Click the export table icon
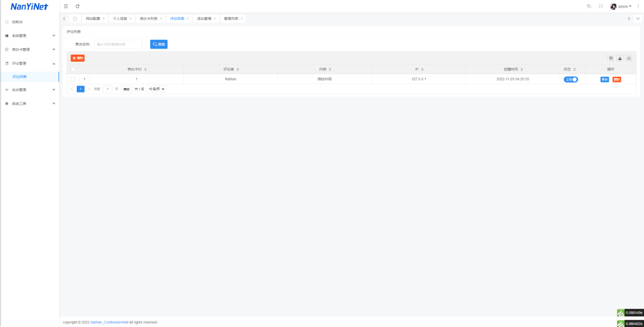The image size is (644, 327). point(619,58)
